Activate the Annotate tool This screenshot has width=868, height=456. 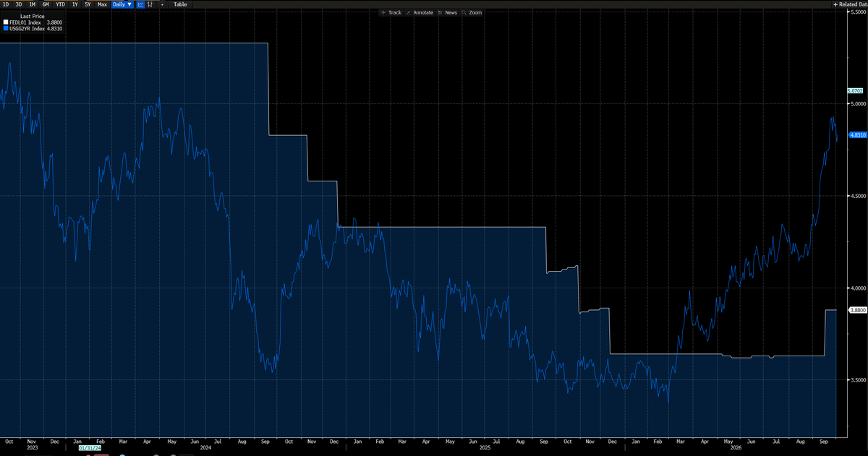[x=420, y=12]
